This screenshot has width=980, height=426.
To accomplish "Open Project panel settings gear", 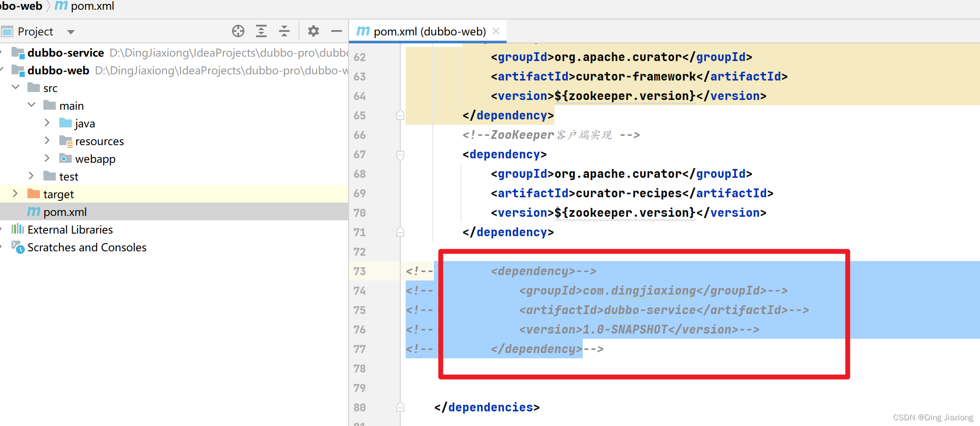I will 314,31.
